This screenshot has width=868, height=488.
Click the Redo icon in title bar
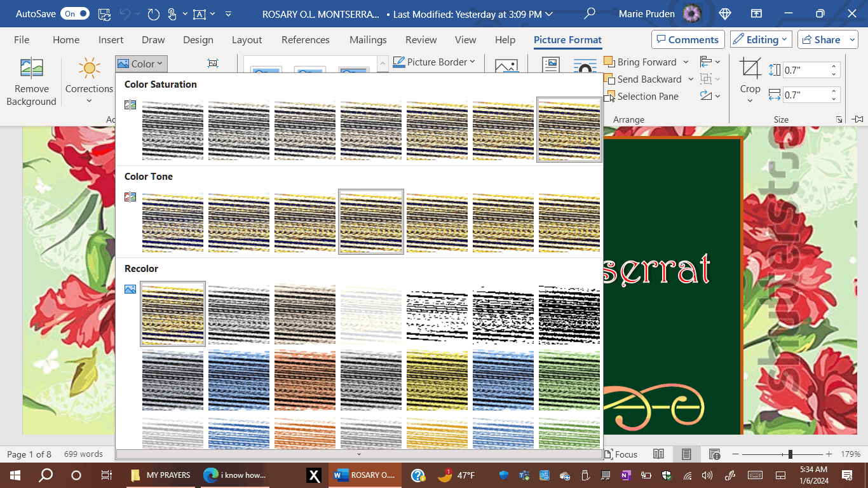(x=153, y=13)
